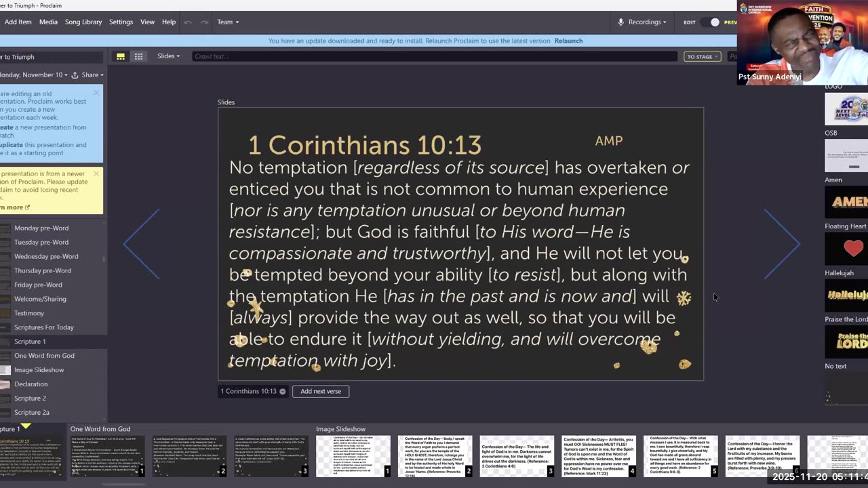Image resolution: width=868 pixels, height=488 pixels.
Task: Click the filmstrip horizontal scrollbar
Action: click(x=122, y=484)
